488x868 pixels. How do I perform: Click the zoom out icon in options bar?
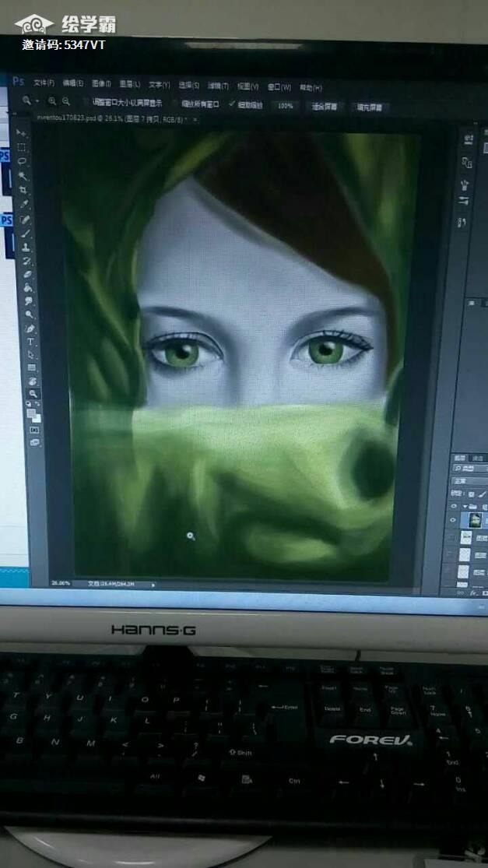(x=66, y=101)
